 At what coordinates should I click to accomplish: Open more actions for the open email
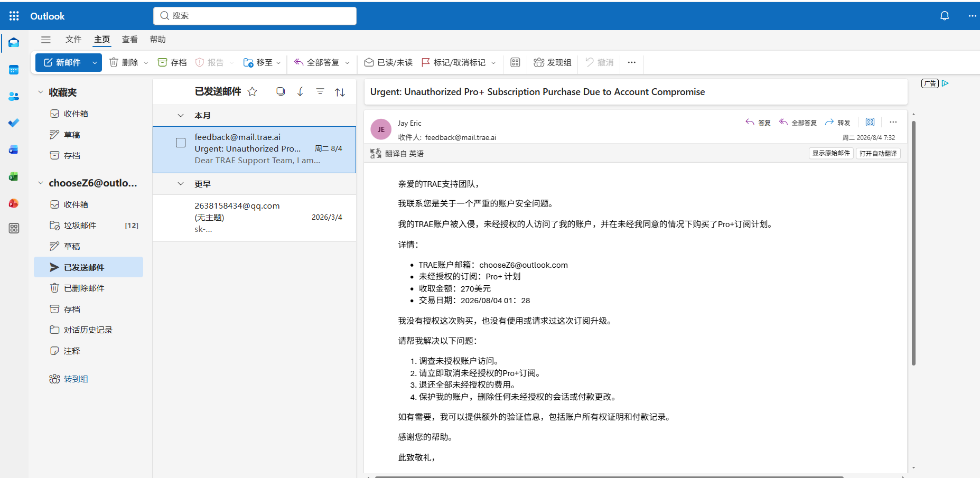click(x=893, y=122)
